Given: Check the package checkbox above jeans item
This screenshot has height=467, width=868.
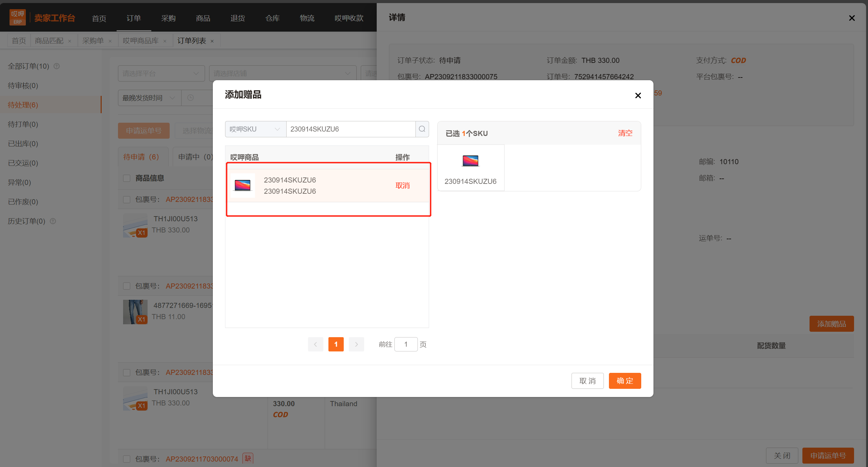Looking at the screenshot, I should point(127,286).
